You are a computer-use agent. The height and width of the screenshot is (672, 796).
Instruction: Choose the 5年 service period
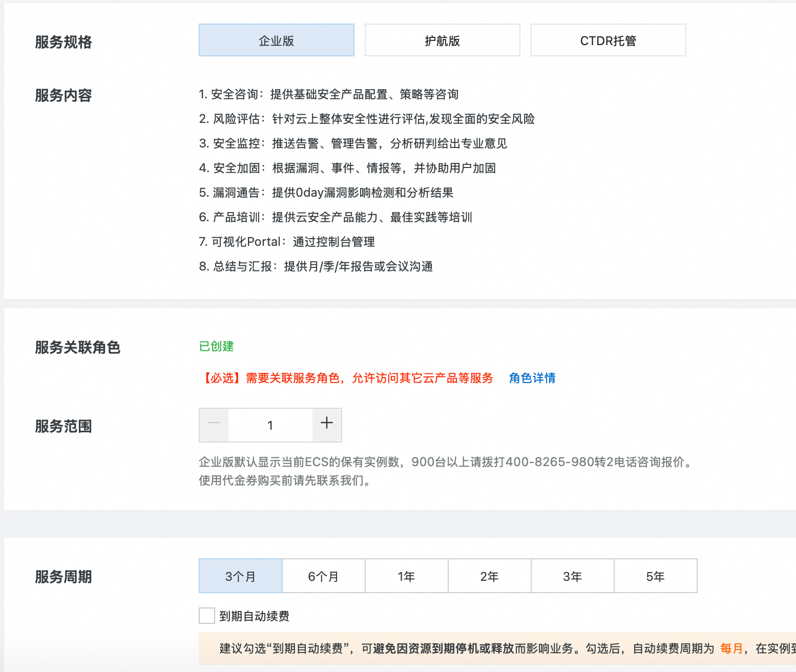click(656, 576)
